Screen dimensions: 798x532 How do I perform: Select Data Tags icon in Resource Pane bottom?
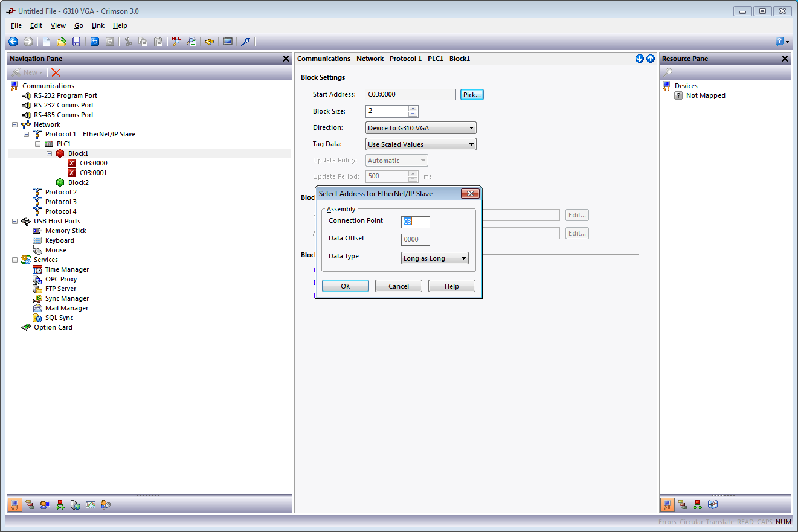click(682, 504)
